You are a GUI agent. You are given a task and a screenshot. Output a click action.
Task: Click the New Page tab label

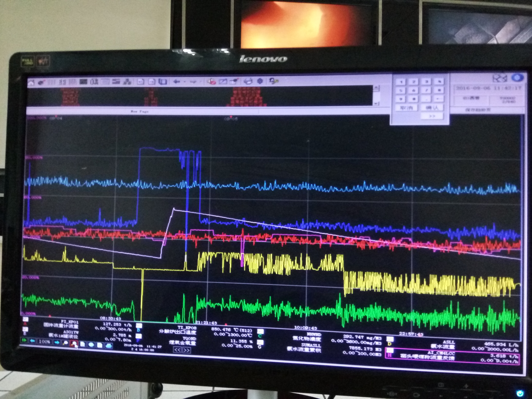[x=140, y=111]
